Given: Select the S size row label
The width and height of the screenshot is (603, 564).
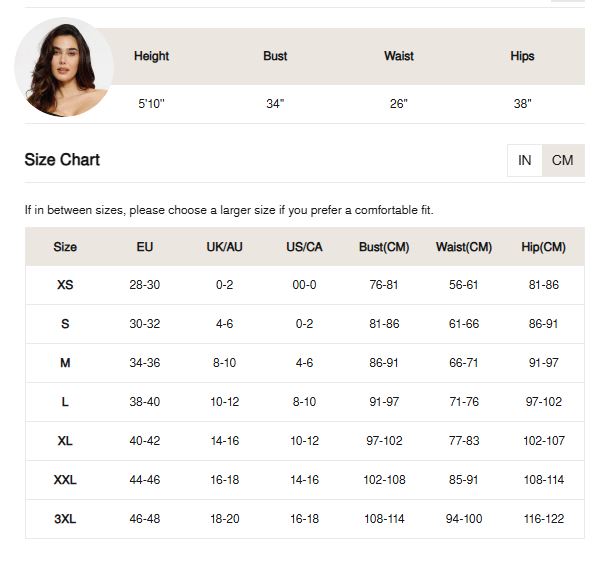Looking at the screenshot, I should 65,324.
